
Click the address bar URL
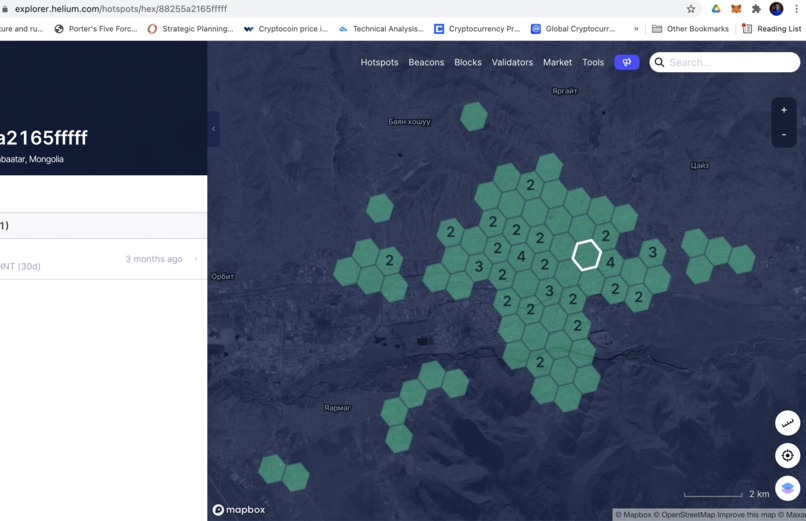pos(121,9)
